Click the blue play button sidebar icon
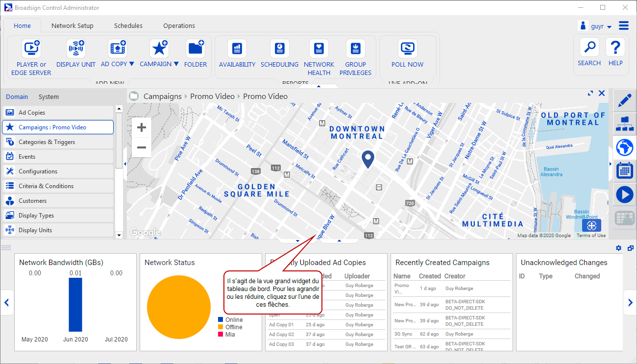637x364 pixels. [x=624, y=194]
